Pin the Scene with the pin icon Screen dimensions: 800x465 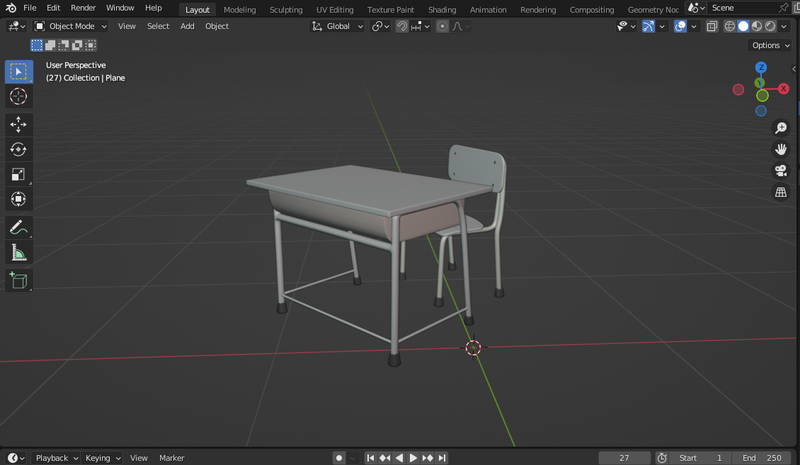point(783,8)
